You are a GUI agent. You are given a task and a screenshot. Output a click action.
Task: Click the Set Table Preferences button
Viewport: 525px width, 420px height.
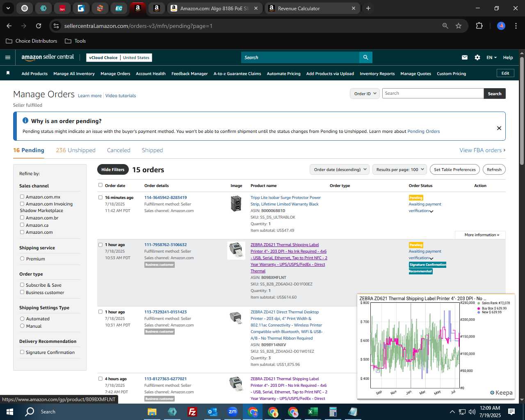455,169
